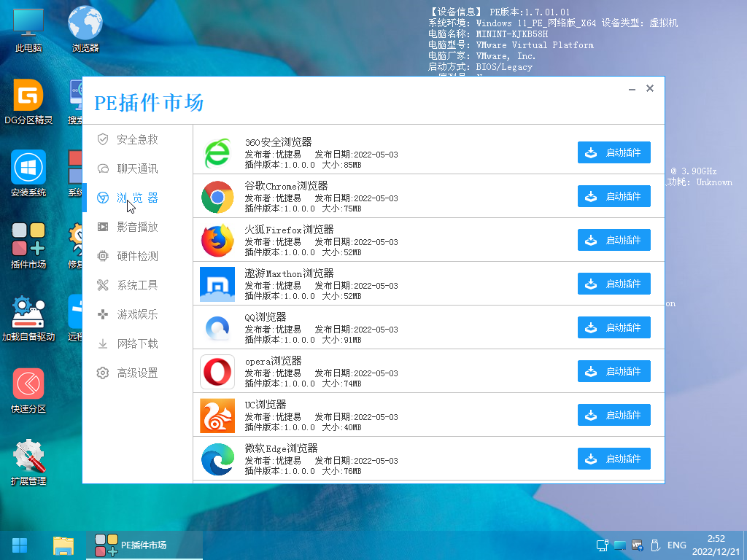The height and width of the screenshot is (560, 747).
Task: Select 浏览器 category in sidebar
Action: tap(137, 198)
